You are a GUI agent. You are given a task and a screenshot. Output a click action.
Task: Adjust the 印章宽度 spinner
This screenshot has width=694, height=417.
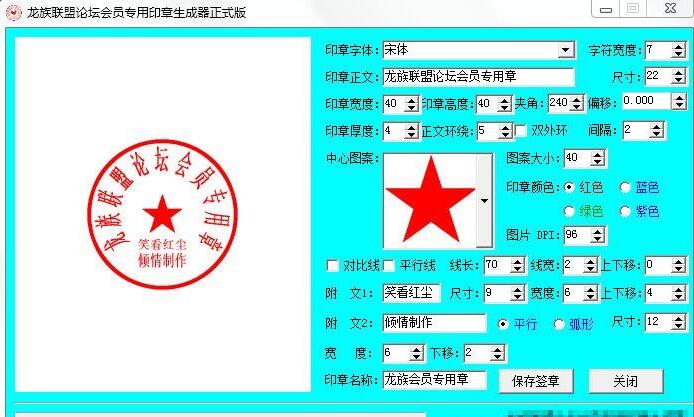point(412,104)
